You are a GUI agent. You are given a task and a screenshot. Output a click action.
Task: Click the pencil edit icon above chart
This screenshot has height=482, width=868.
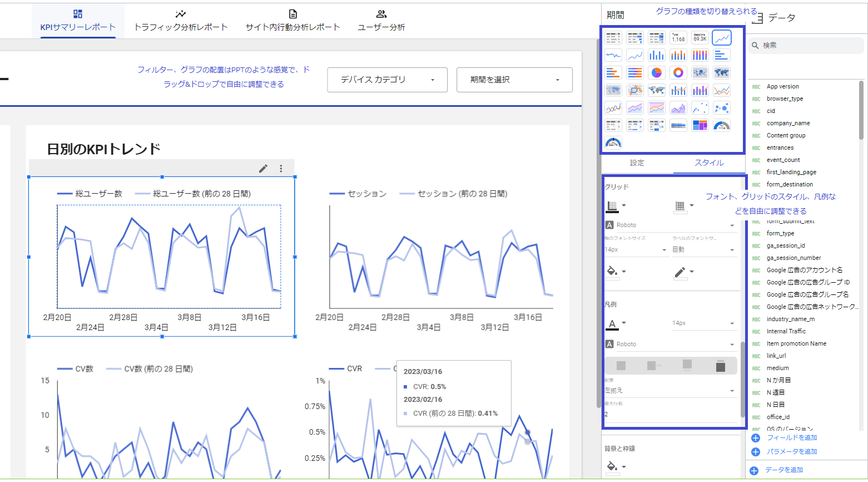pos(263,168)
